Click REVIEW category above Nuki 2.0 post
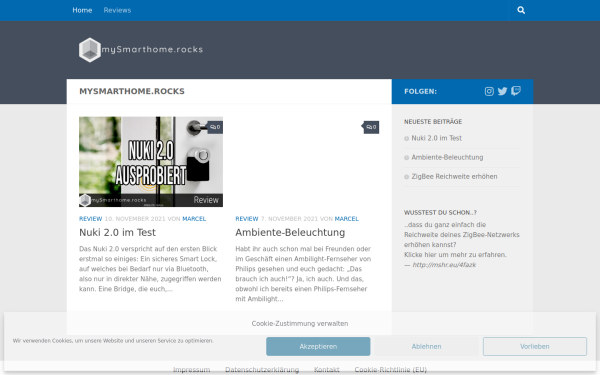Screen dimensions: 600x375 click(x=91, y=219)
